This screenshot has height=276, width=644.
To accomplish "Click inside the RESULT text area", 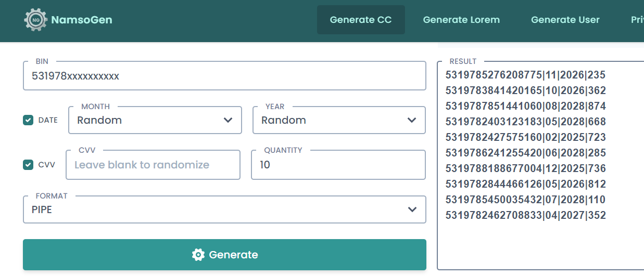I will point(540,165).
